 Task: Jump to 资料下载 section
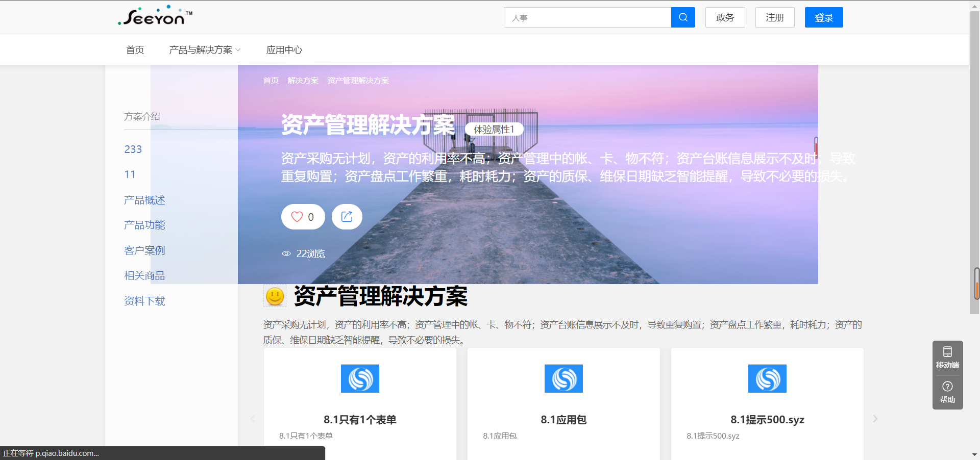click(144, 301)
